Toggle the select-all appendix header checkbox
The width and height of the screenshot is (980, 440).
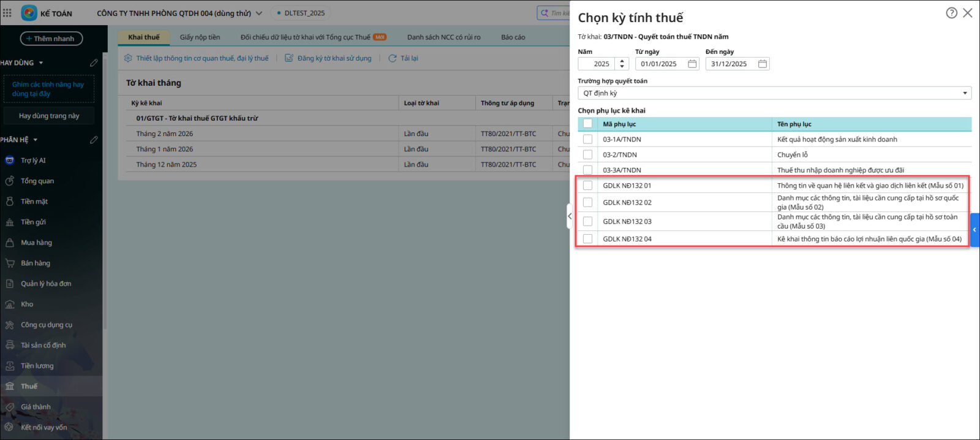[x=587, y=124]
